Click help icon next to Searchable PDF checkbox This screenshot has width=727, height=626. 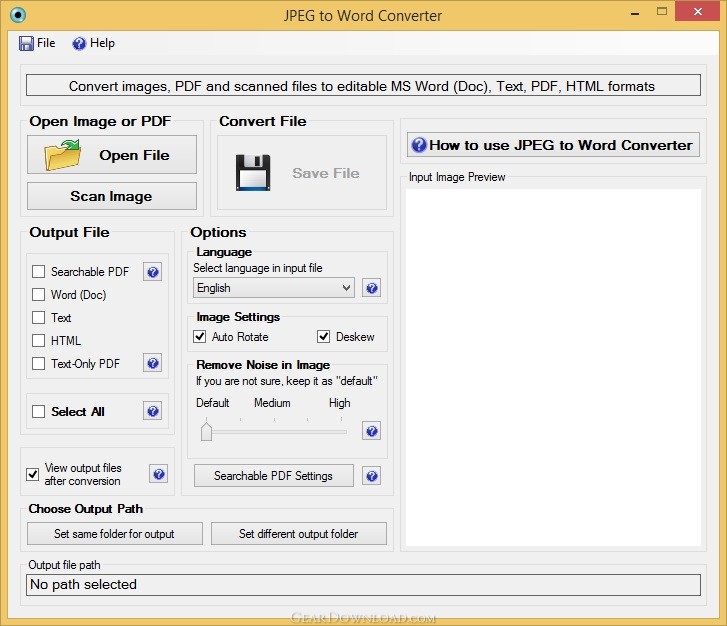tap(153, 272)
